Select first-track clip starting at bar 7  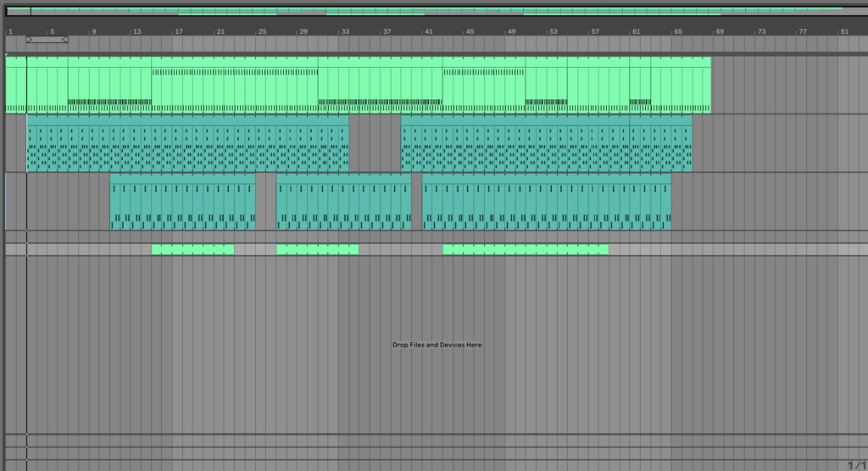point(109,85)
